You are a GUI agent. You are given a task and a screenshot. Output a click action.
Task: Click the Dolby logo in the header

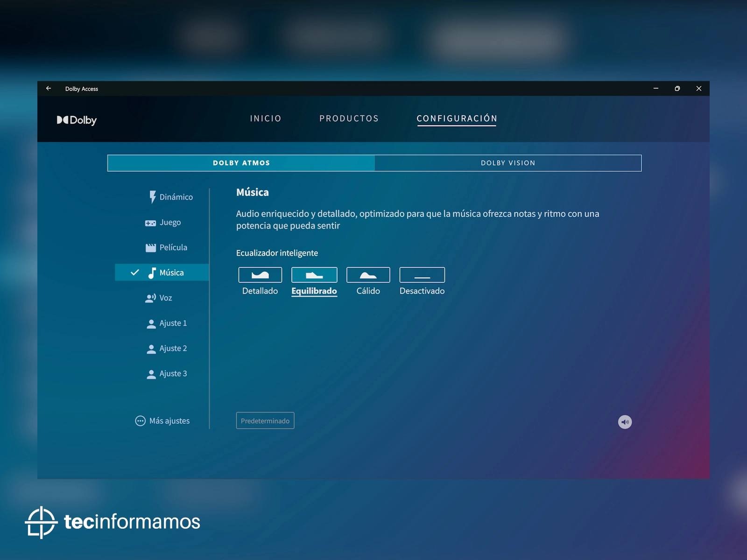77,120
